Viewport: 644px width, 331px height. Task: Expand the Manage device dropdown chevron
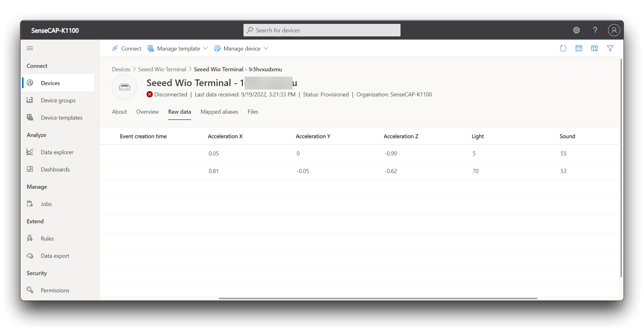pos(266,48)
